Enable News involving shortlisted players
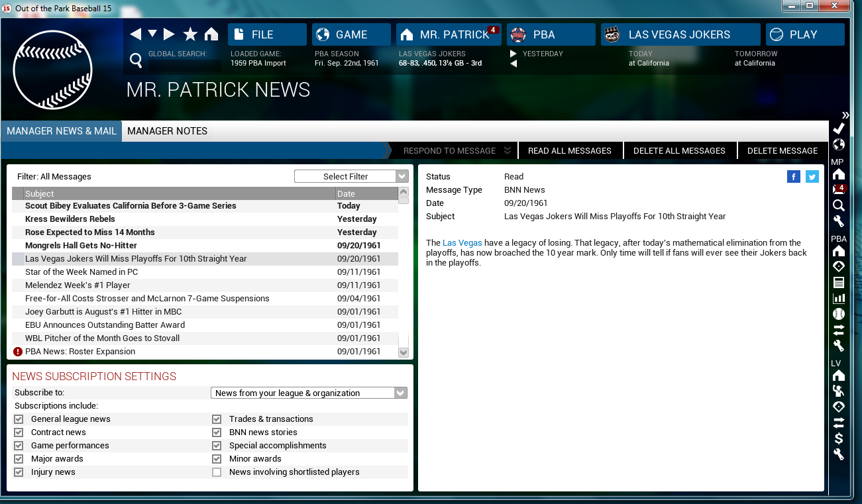The image size is (862, 504). [x=217, y=472]
